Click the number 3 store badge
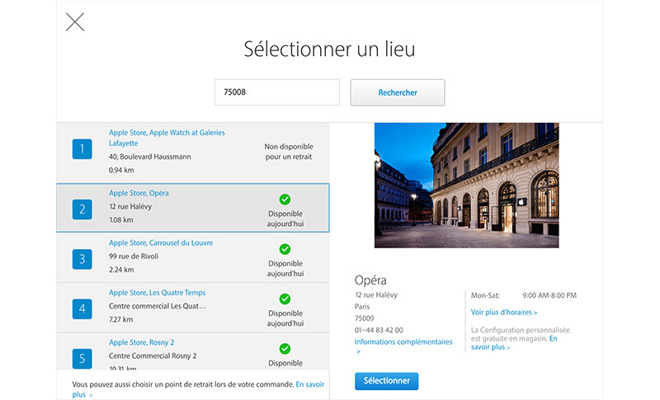 82,259
